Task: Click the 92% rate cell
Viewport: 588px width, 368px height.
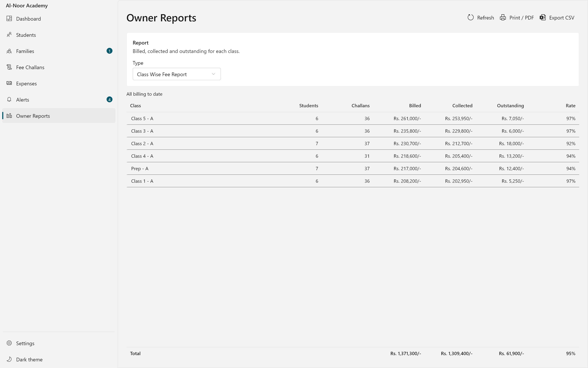Action: 571,144
